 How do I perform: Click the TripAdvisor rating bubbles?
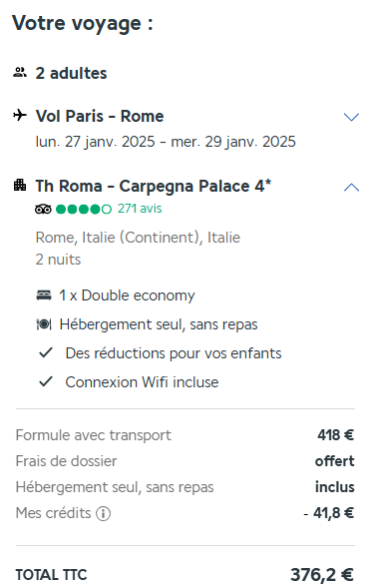pyautogui.click(x=84, y=209)
